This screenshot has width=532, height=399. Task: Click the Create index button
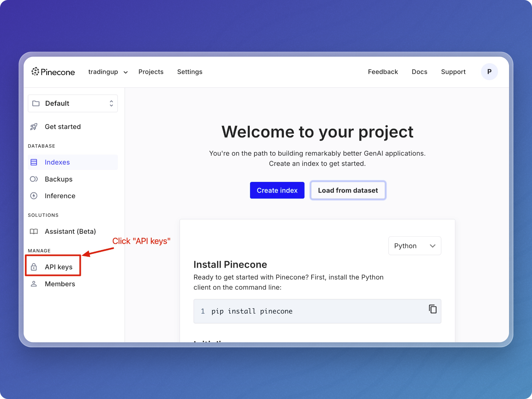[277, 190]
